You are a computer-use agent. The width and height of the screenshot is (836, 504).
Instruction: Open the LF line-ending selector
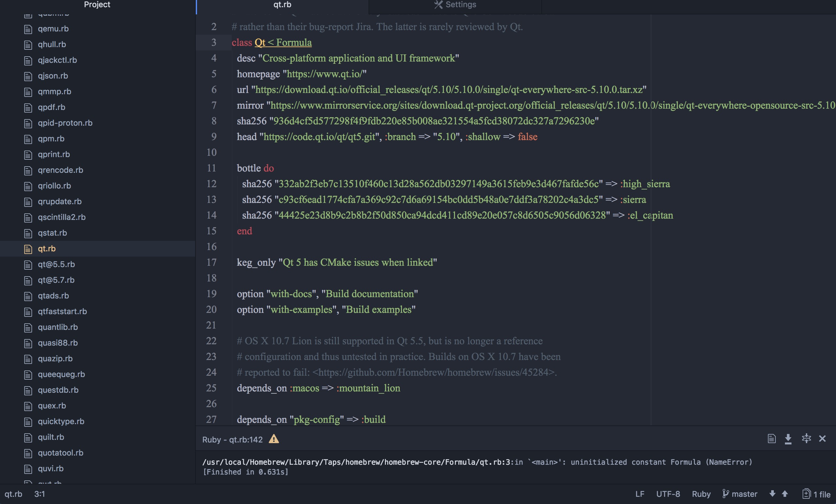point(640,494)
